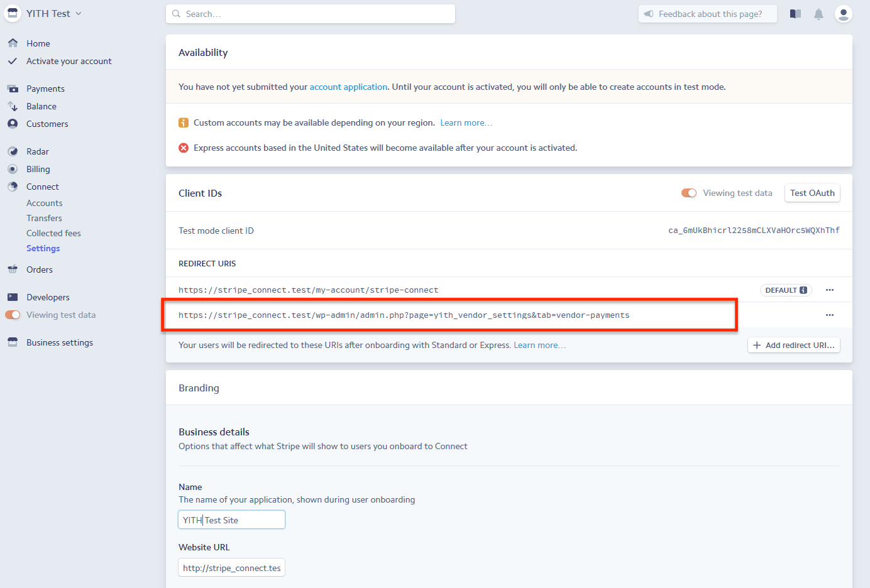This screenshot has width=870, height=588.
Task: Click the Business settings icon in sidebar
Action: coord(13,342)
